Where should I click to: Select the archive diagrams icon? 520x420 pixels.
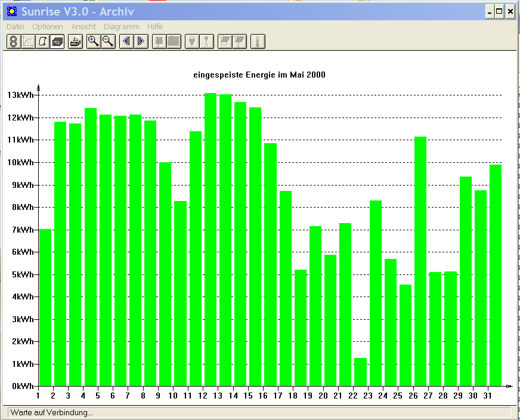[x=57, y=42]
